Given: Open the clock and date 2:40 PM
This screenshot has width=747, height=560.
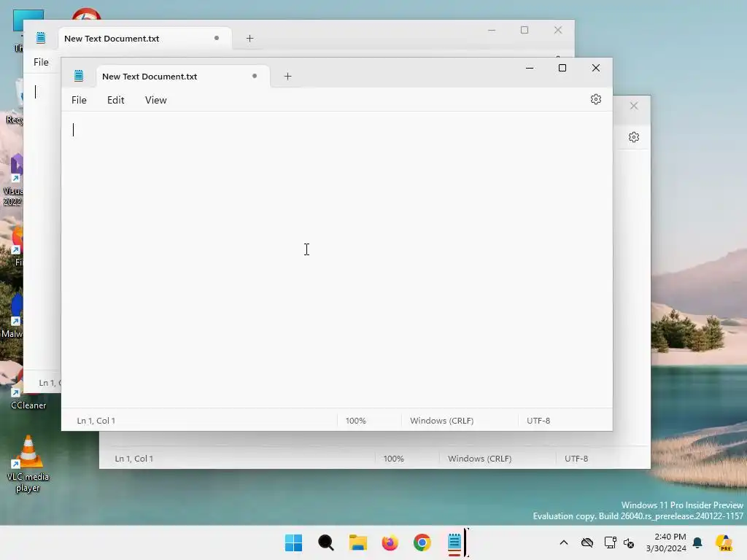Looking at the screenshot, I should coord(666,542).
